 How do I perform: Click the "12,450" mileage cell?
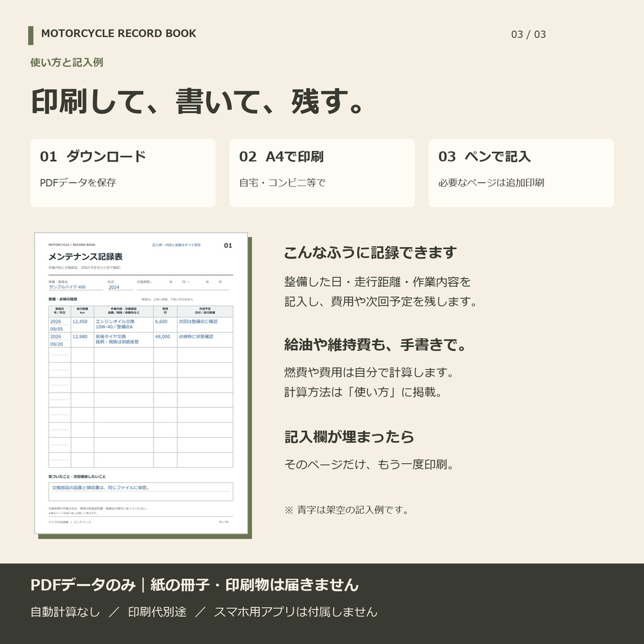click(80, 321)
